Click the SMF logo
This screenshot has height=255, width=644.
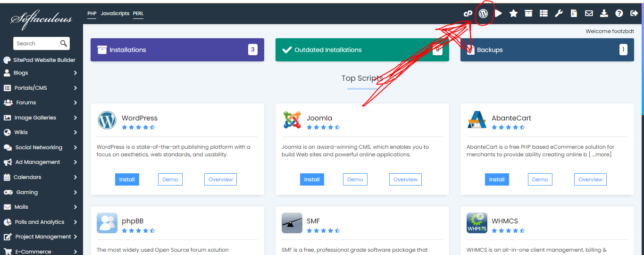coord(292,223)
